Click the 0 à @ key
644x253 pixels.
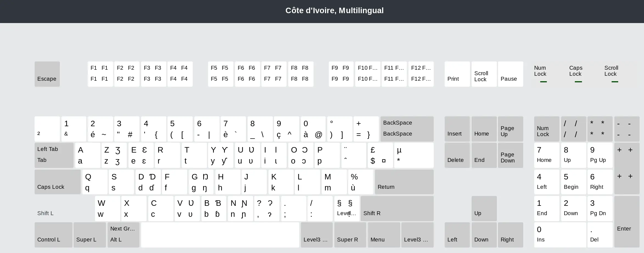point(313,129)
